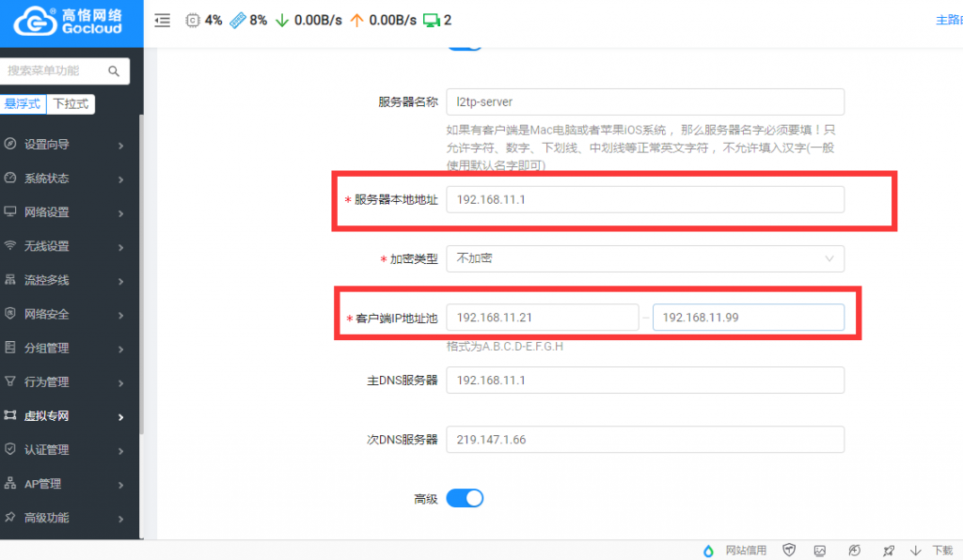Click the 主DNS服务器 input field
The image size is (963, 560).
pos(645,381)
